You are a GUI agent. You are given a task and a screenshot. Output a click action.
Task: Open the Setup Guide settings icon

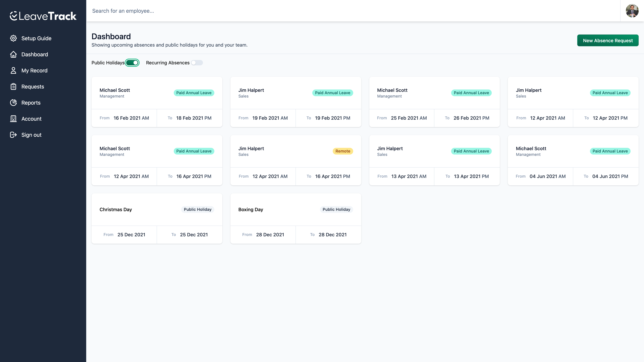click(13, 38)
